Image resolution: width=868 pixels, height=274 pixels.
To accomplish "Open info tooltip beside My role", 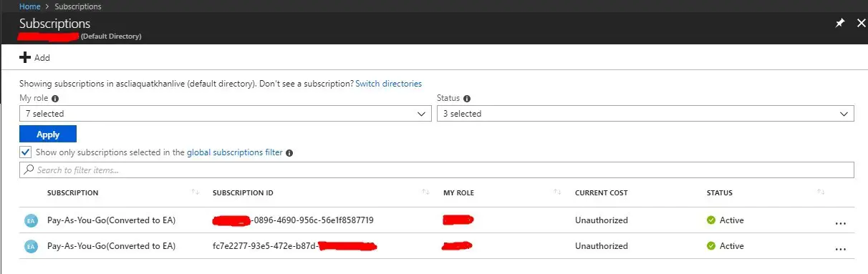I will 55,99.
